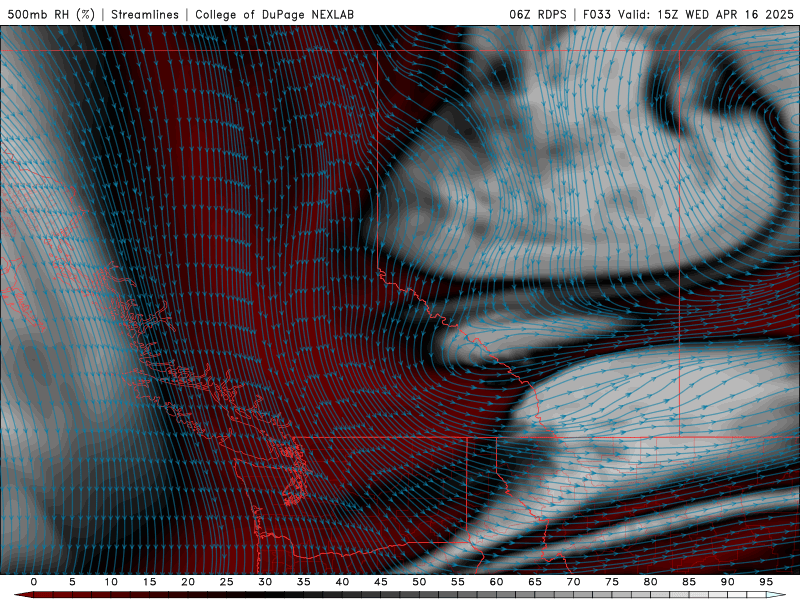Click the colorbar label '5'
Screen dimensions: 800x600
(72, 582)
